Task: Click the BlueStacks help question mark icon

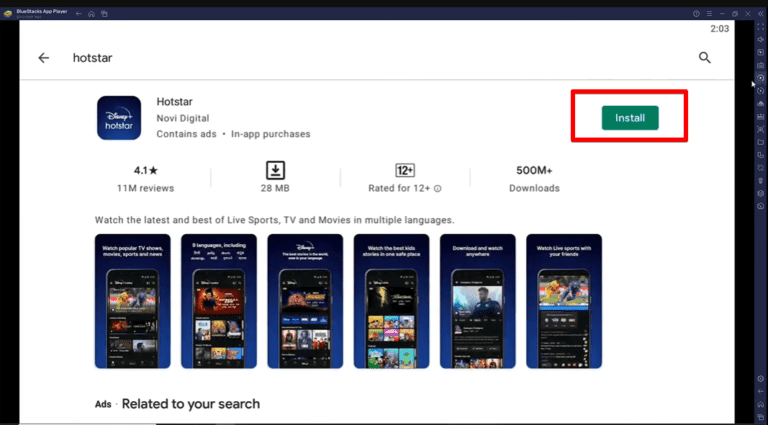Action: click(696, 14)
